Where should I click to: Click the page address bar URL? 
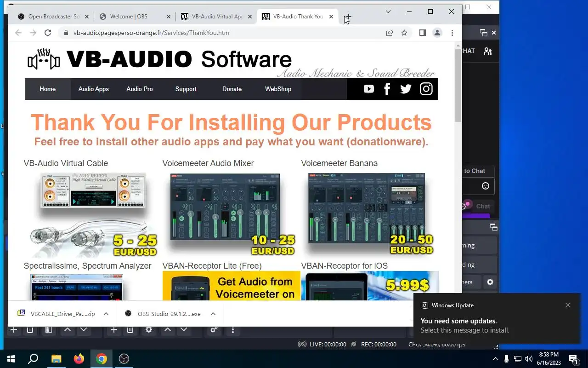151,33
